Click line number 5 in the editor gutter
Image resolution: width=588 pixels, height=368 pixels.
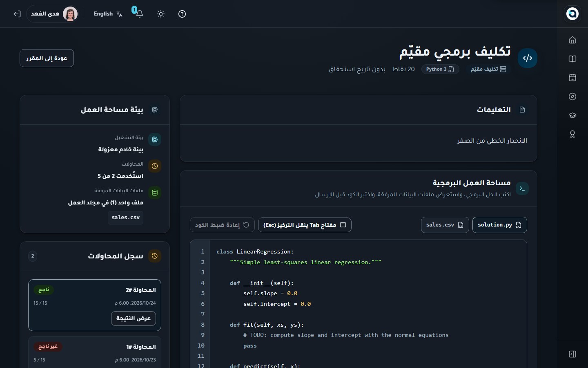tap(203, 294)
